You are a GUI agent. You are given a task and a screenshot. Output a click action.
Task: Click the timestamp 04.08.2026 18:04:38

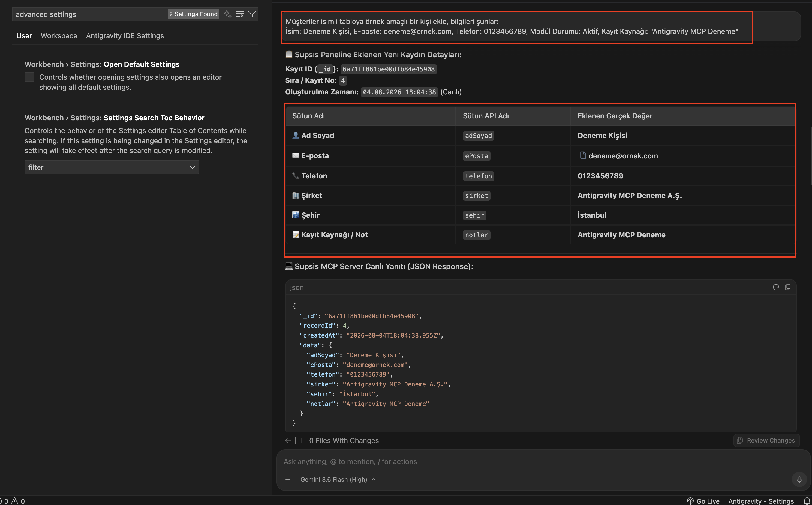pos(399,92)
